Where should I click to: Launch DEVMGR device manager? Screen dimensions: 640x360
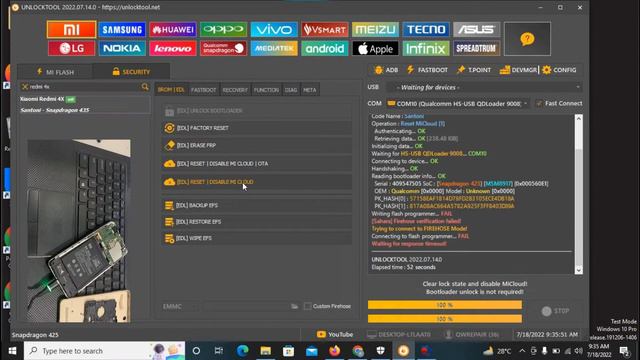point(518,70)
